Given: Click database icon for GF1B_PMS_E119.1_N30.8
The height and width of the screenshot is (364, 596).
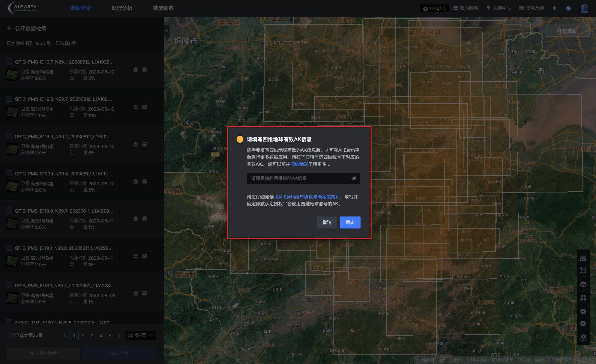Looking at the screenshot, I should point(145,256).
